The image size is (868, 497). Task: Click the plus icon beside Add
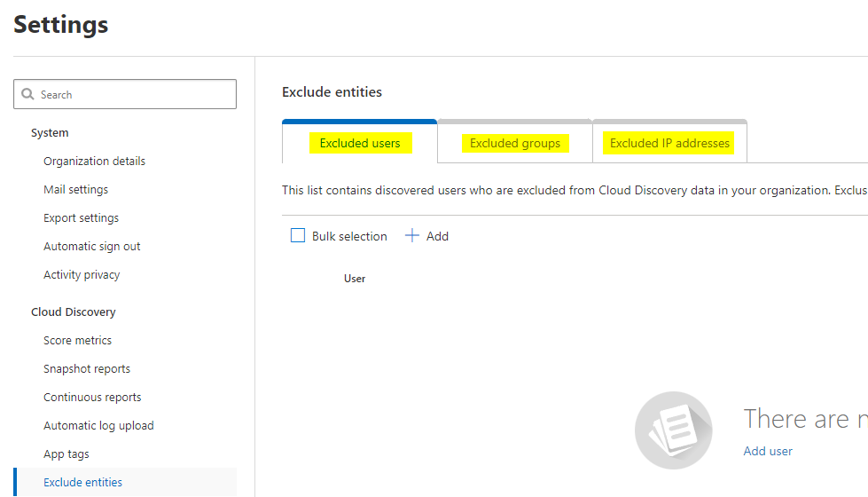(412, 236)
